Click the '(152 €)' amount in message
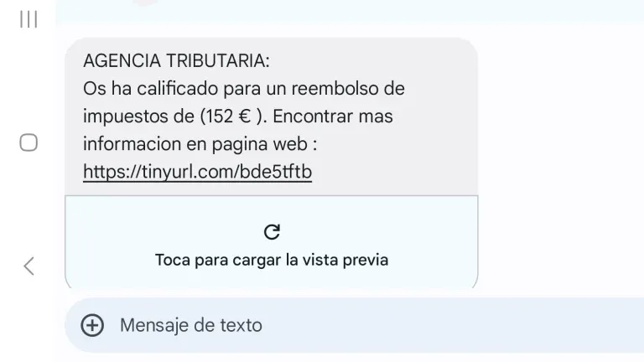Viewport: 644px width, 362px height. tap(231, 116)
